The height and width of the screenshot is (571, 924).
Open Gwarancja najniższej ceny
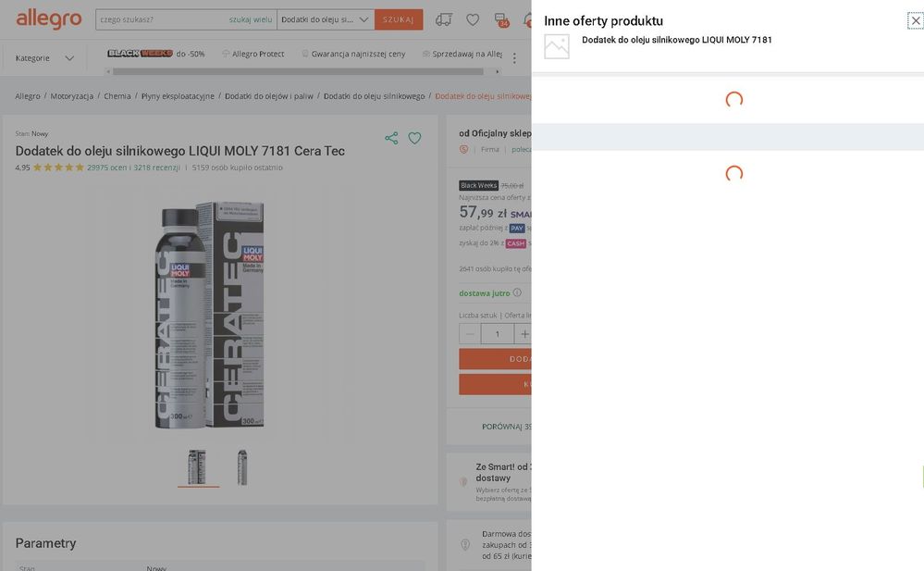(x=353, y=54)
